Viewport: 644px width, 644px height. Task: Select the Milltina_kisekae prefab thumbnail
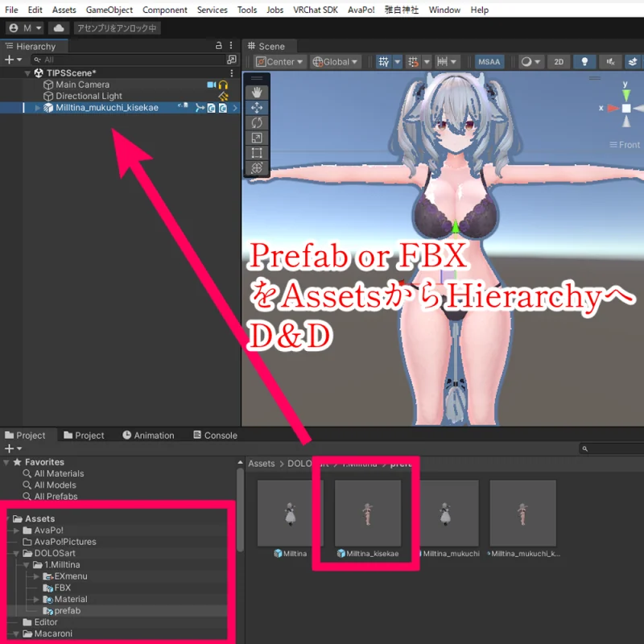click(368, 514)
